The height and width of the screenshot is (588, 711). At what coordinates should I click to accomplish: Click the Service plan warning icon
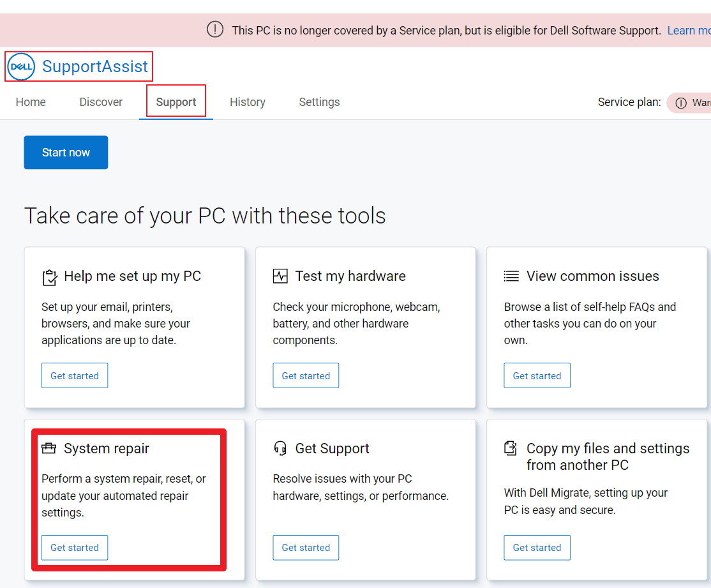680,103
